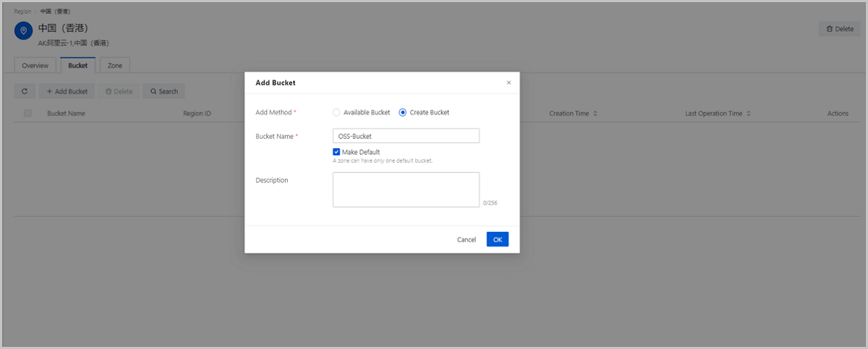Image resolution: width=868 pixels, height=349 pixels.
Task: Select the Available Bucket radio option
Action: click(x=336, y=113)
